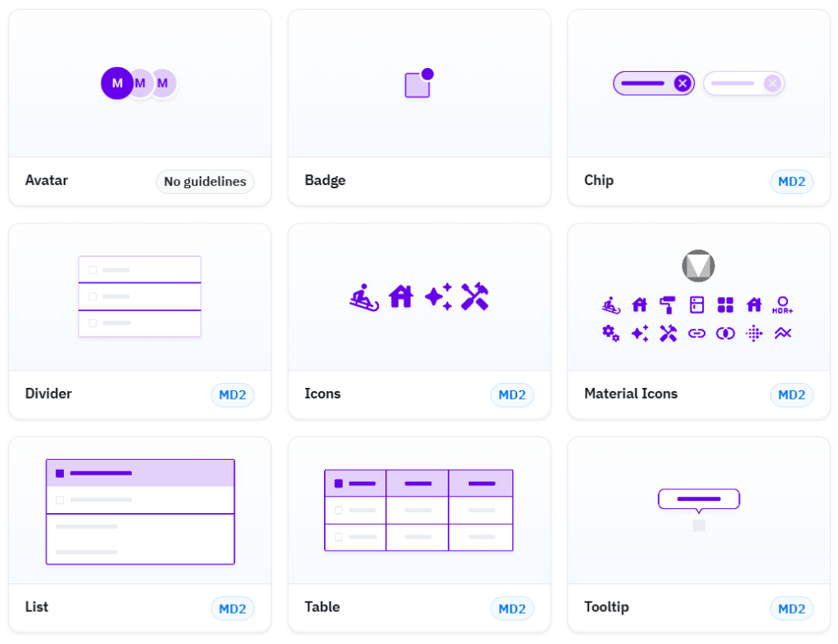
Task: Toggle the first body row checkbox in Table illustration
Action: point(338,511)
